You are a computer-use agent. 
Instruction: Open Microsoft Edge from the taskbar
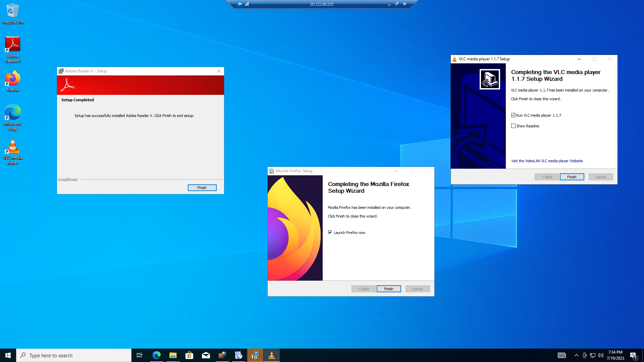[x=156, y=355]
